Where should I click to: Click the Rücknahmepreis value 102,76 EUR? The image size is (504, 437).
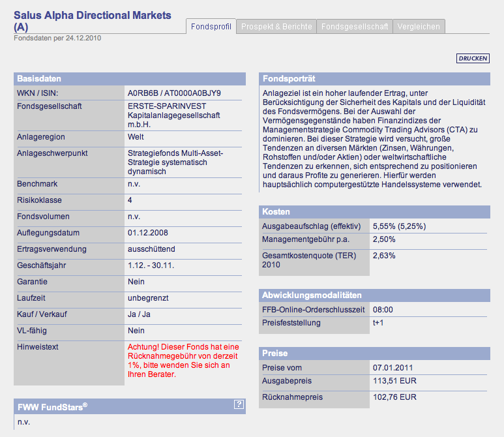(x=394, y=397)
